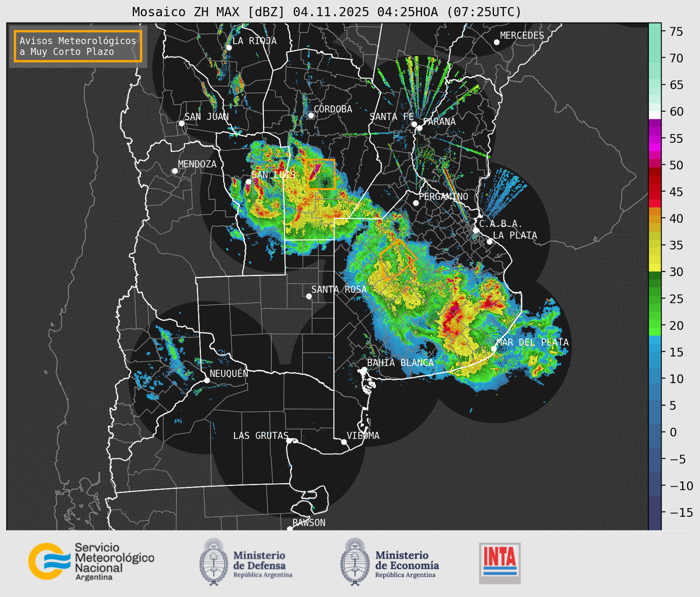This screenshot has width=700, height=597.
Task: Click the magenta 55 dBZ band on the color scale
Action: (x=655, y=139)
